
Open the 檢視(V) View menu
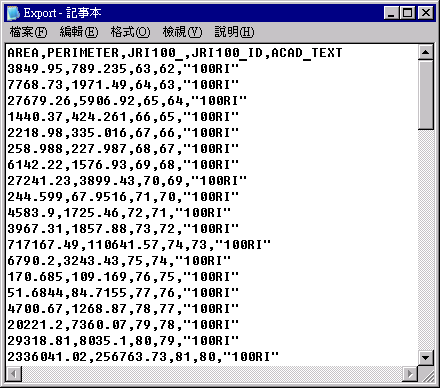pyautogui.click(x=182, y=32)
